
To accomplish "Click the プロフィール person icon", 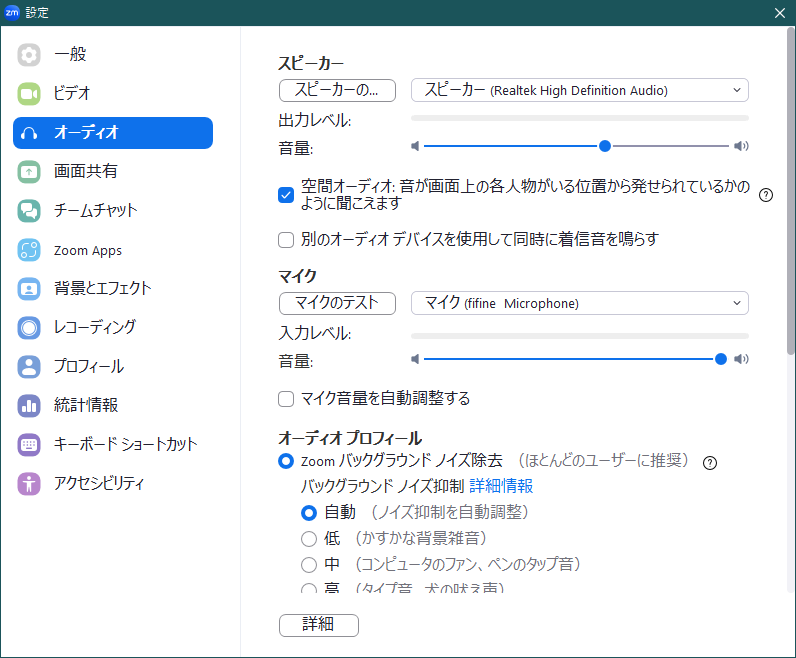I will click(x=29, y=367).
